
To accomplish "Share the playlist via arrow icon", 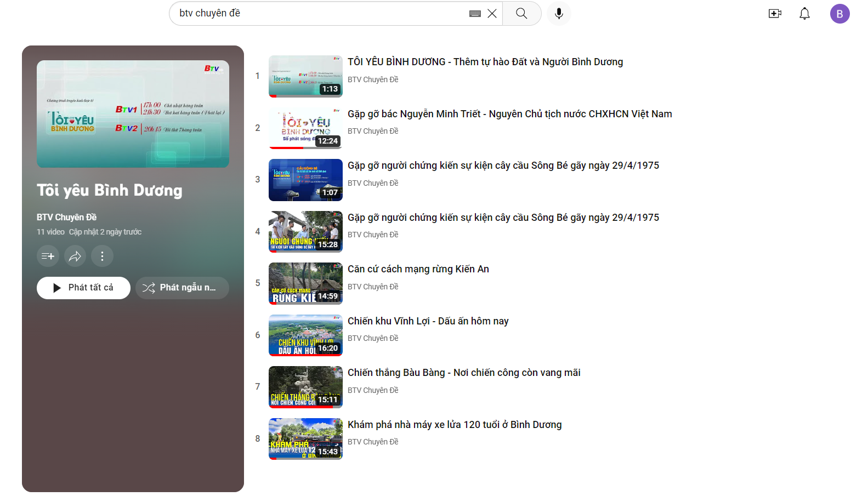I will 75,256.
